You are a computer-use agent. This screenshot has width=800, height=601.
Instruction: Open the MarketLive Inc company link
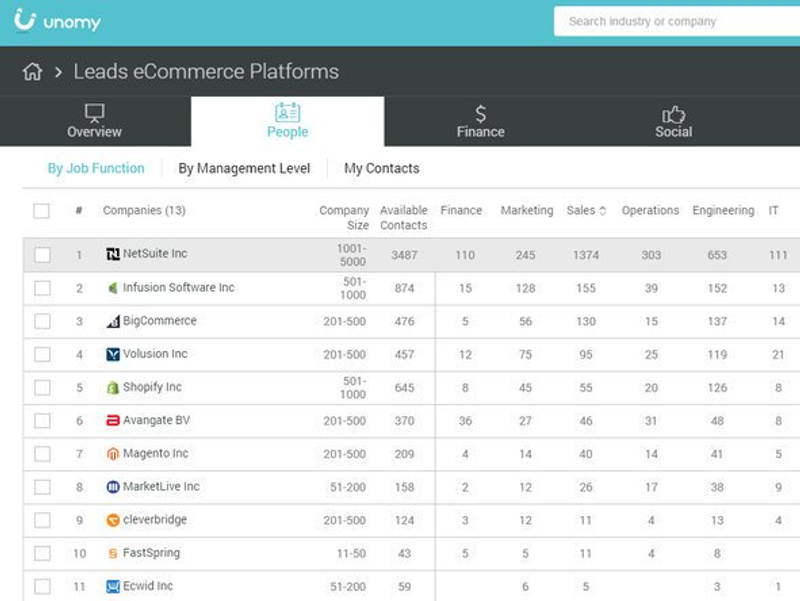161,486
